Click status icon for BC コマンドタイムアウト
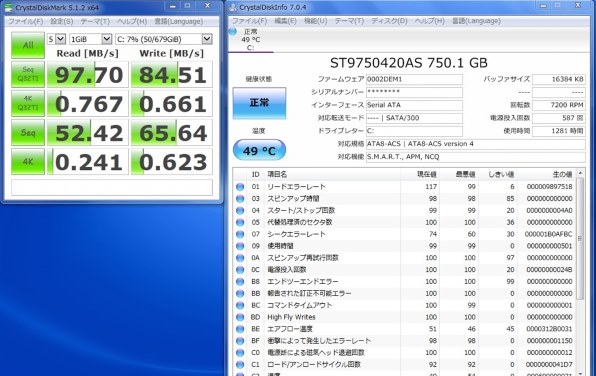596x376 pixels. pyautogui.click(x=240, y=305)
